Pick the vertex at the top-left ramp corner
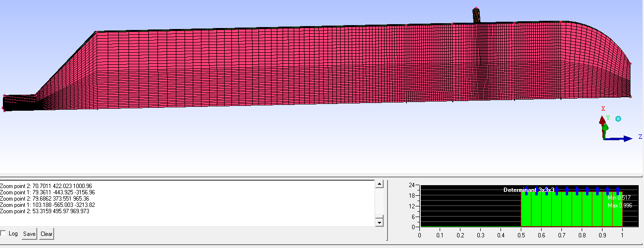The width and height of the screenshot is (644, 248). [x=96, y=32]
